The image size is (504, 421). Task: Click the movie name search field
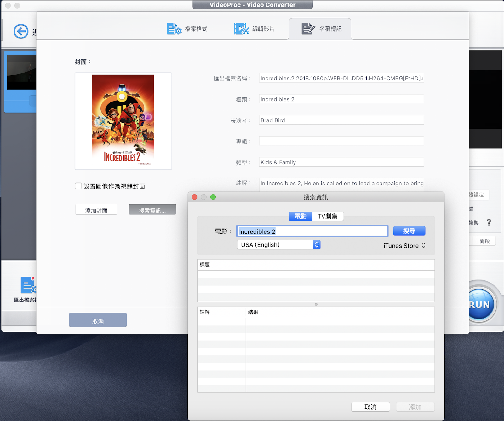(x=312, y=231)
